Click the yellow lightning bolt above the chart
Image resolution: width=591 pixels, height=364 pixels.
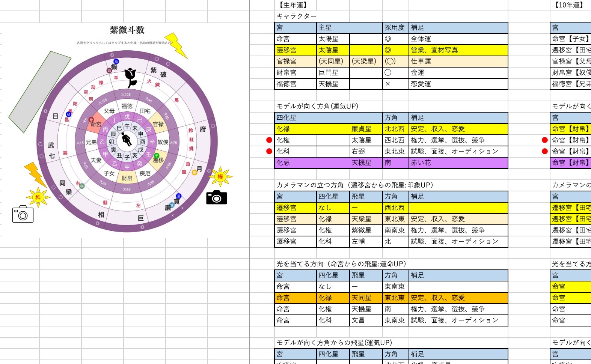(x=176, y=45)
